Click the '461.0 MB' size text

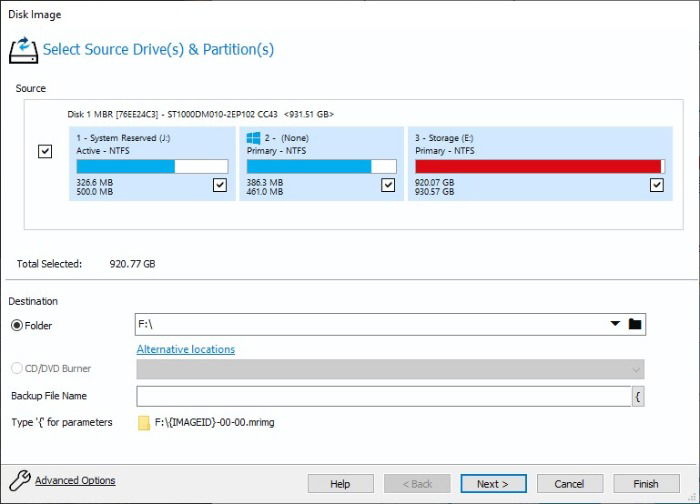(x=265, y=192)
